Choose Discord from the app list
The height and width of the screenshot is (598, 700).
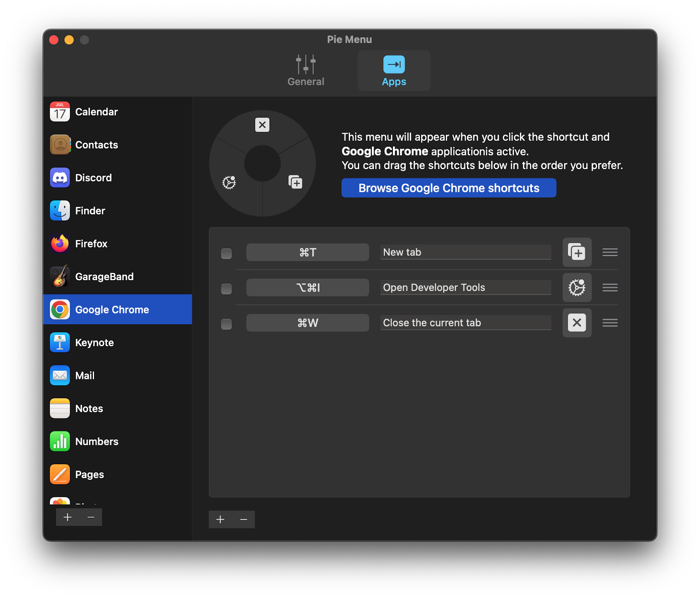click(x=117, y=177)
